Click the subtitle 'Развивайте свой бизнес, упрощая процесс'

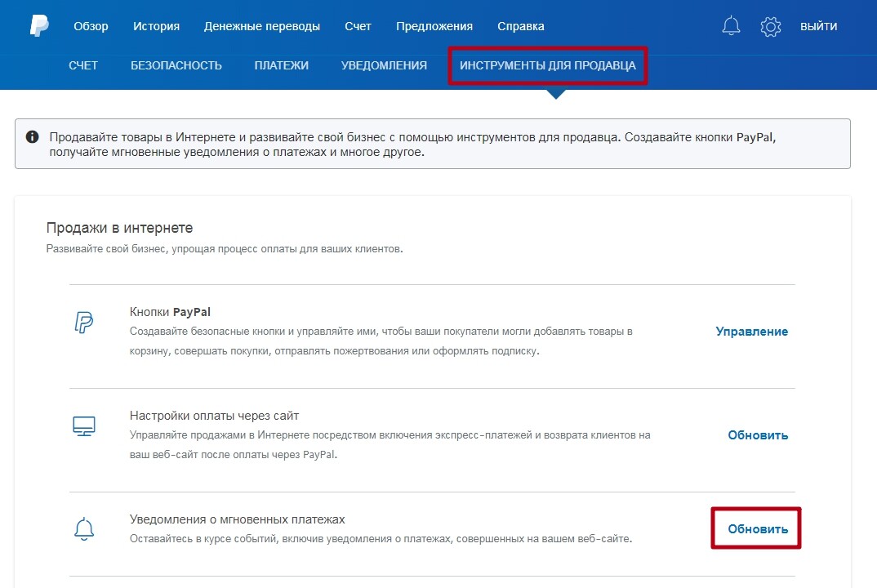point(225,248)
